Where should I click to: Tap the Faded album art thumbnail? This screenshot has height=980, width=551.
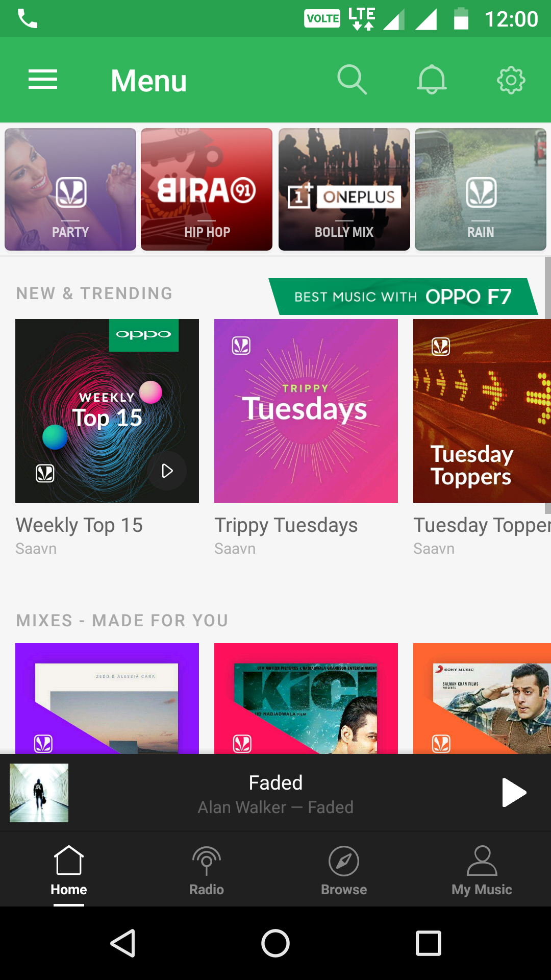[39, 793]
